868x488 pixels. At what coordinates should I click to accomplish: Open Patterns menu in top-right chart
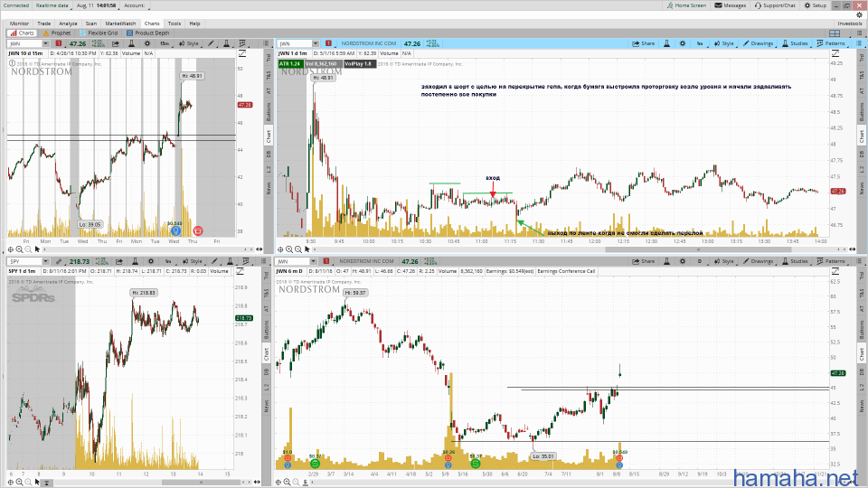tap(831, 43)
